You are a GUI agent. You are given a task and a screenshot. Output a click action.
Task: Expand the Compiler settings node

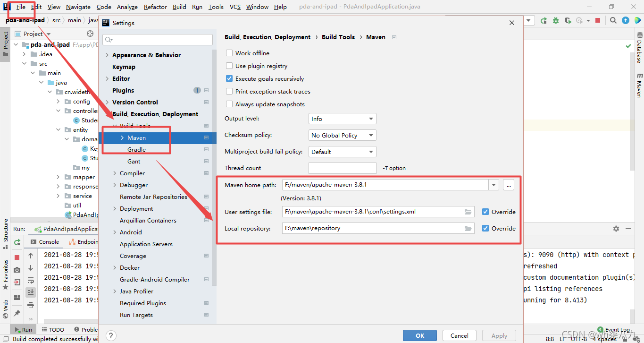tap(115, 173)
